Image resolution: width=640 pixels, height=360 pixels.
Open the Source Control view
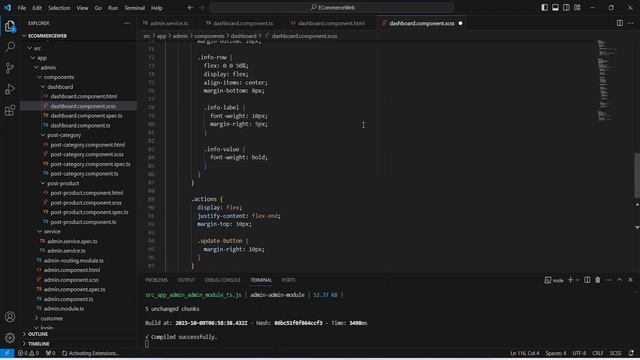[x=10, y=68]
